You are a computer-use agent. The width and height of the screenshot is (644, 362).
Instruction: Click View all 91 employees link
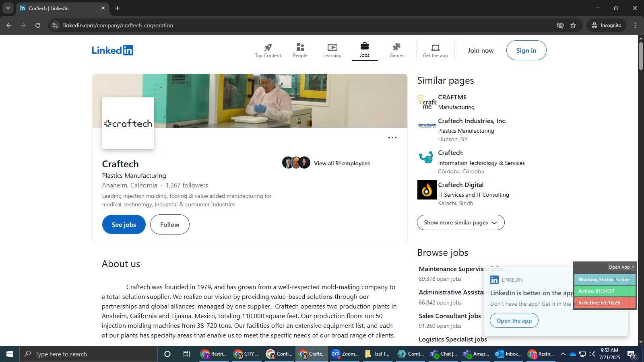(342, 163)
